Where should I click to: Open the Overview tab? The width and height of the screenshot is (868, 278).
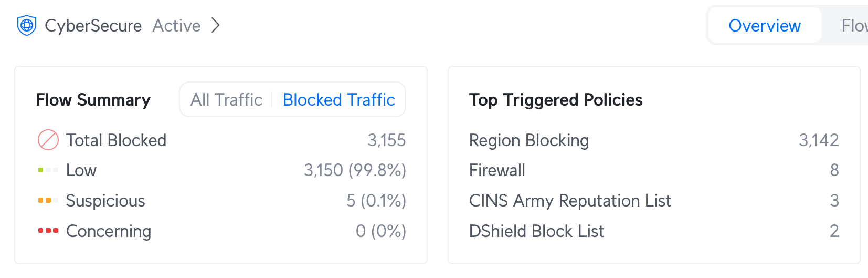[x=765, y=25]
